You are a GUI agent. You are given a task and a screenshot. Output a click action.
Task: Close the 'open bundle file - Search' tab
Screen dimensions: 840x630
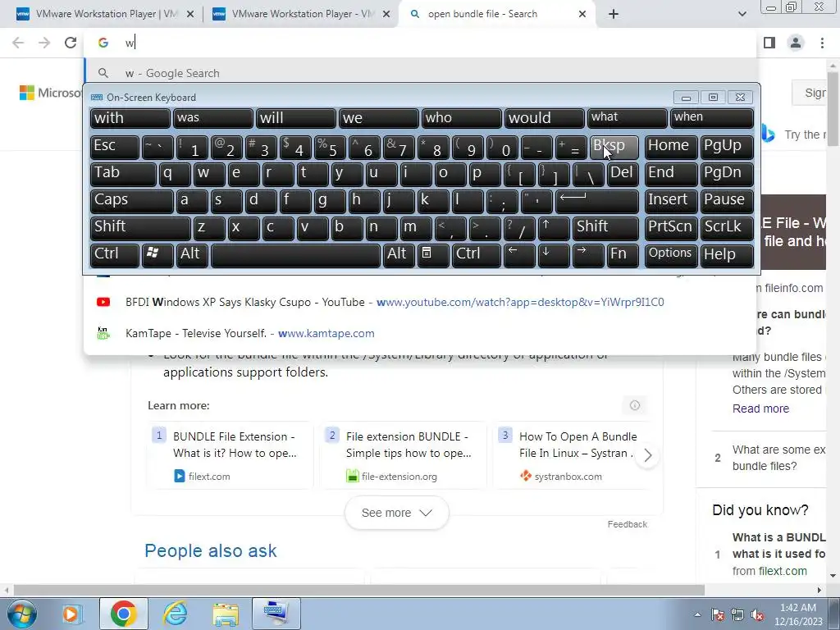click(x=582, y=14)
